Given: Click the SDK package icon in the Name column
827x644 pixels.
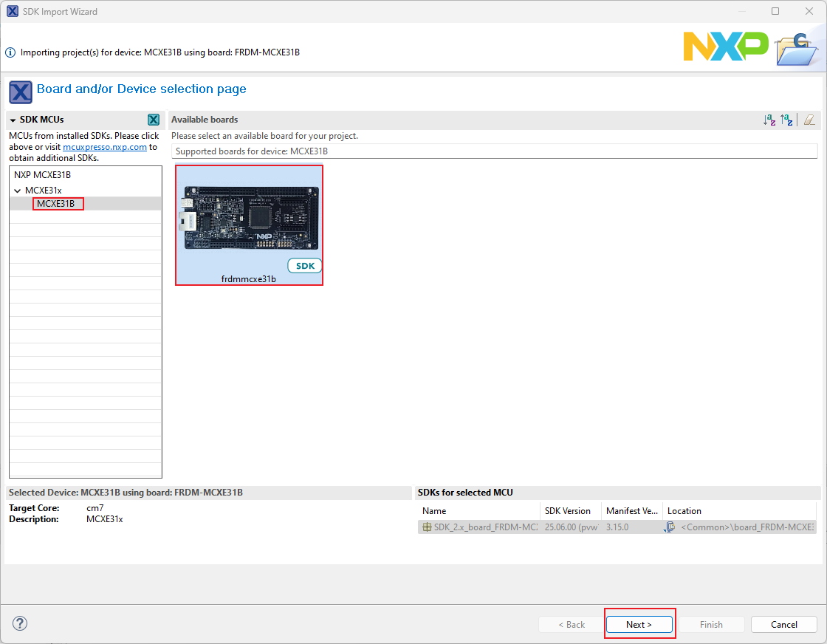Looking at the screenshot, I should 427,527.
